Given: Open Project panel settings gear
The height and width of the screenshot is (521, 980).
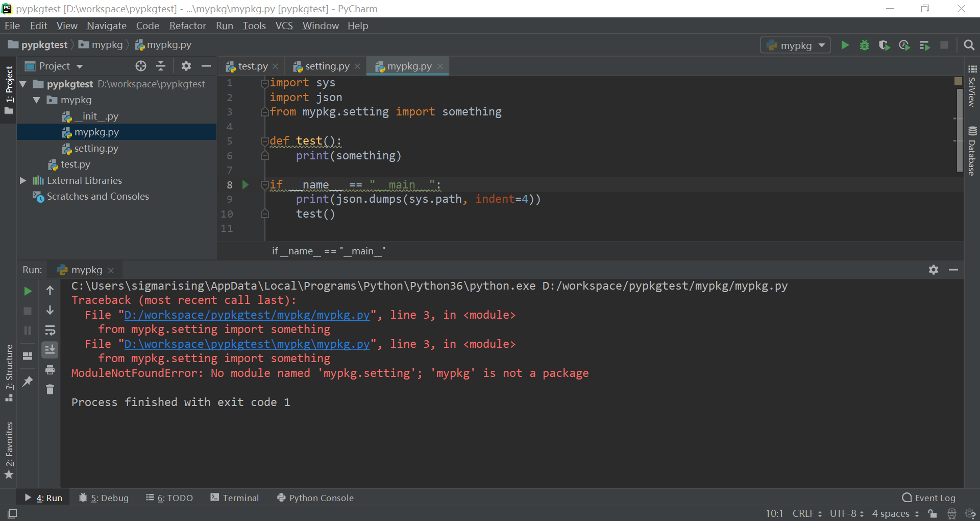Looking at the screenshot, I should (186, 66).
